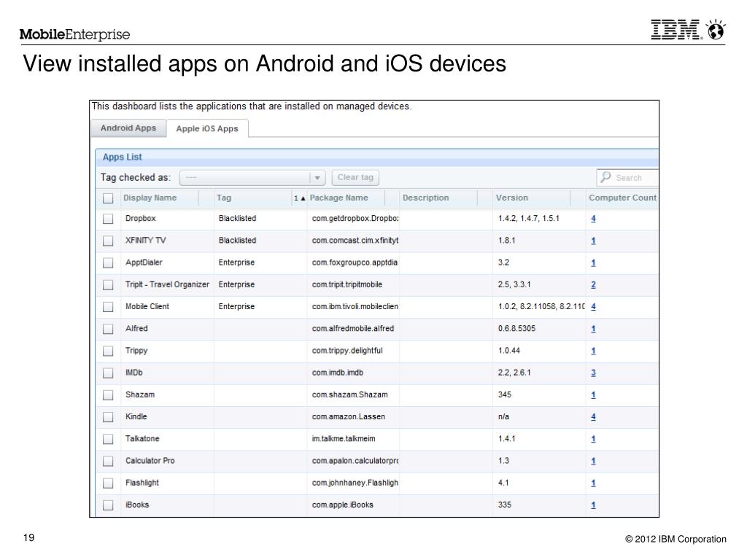Check the IMDb row checkbox
This screenshot has width=747, height=560.
tap(108, 373)
